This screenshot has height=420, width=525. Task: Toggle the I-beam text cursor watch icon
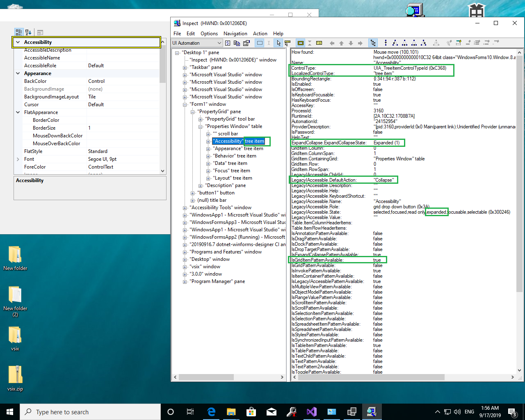[269, 43]
